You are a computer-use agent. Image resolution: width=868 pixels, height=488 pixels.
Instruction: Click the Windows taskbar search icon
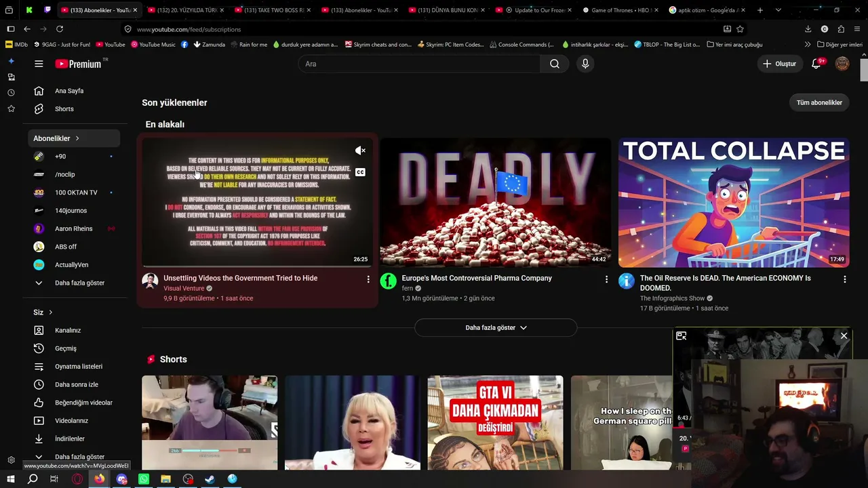pos(33,479)
